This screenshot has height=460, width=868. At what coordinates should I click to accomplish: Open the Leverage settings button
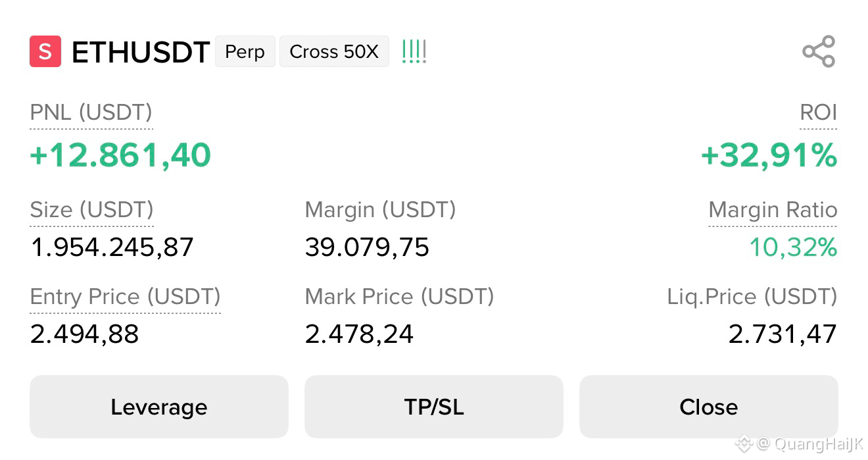(x=159, y=407)
